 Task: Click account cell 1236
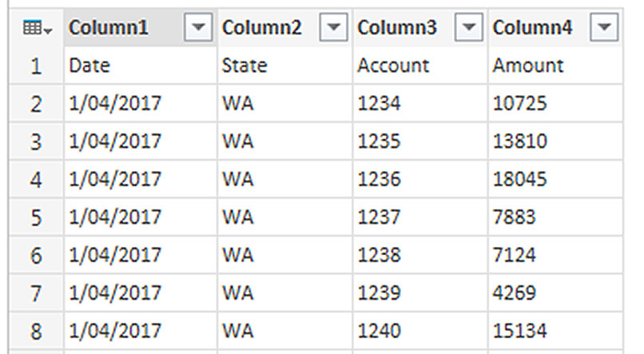pos(420,180)
